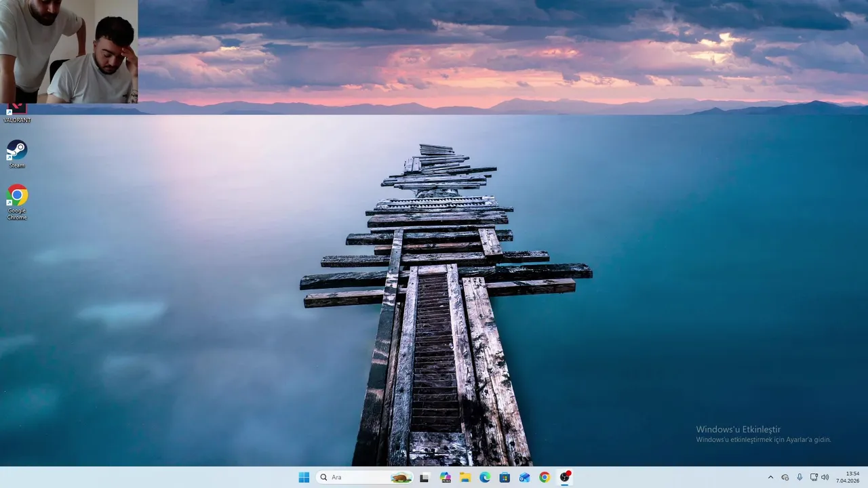Open Task View from the taskbar
868x488 pixels.
[x=425, y=477]
